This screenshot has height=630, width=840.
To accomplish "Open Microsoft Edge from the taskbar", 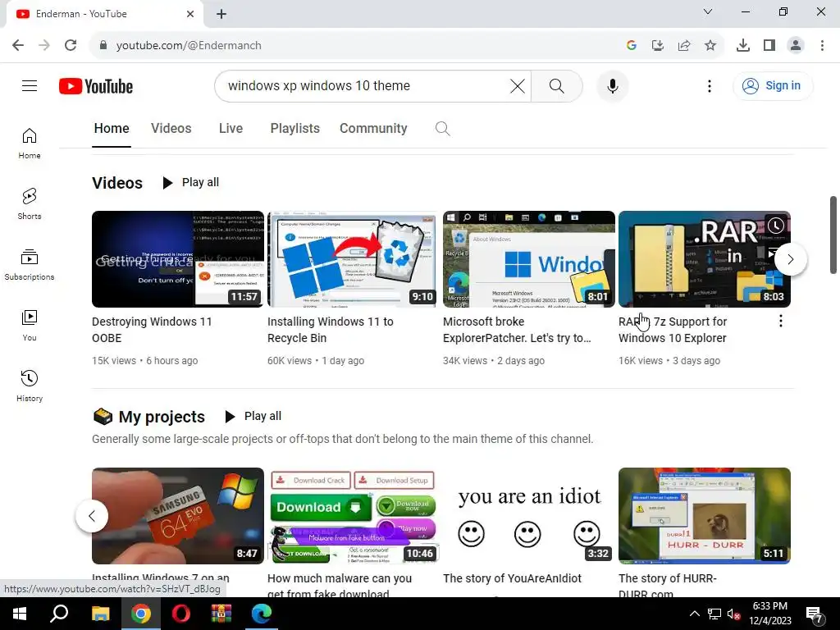I will [x=262, y=614].
